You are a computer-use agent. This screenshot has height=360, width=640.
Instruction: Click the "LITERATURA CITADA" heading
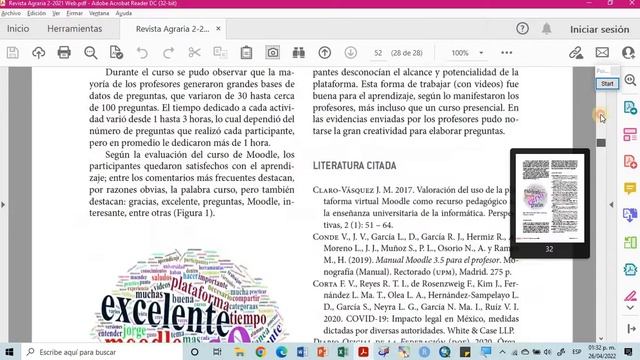click(354, 165)
